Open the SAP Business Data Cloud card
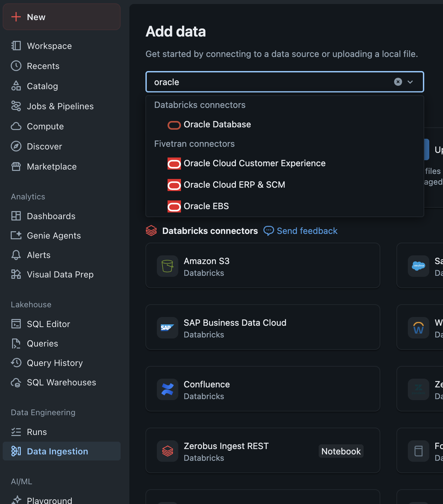This screenshot has height=504, width=443. [x=263, y=327]
